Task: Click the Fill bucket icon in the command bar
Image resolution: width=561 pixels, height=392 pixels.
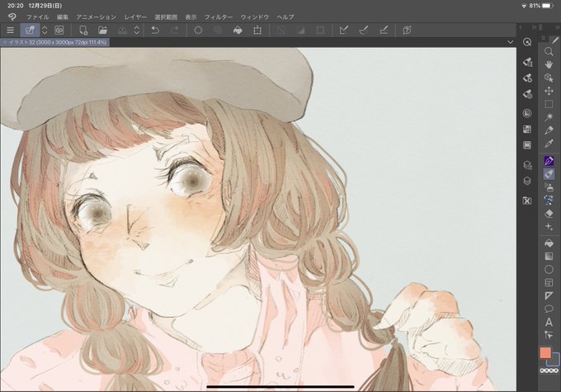Action: [x=238, y=31]
